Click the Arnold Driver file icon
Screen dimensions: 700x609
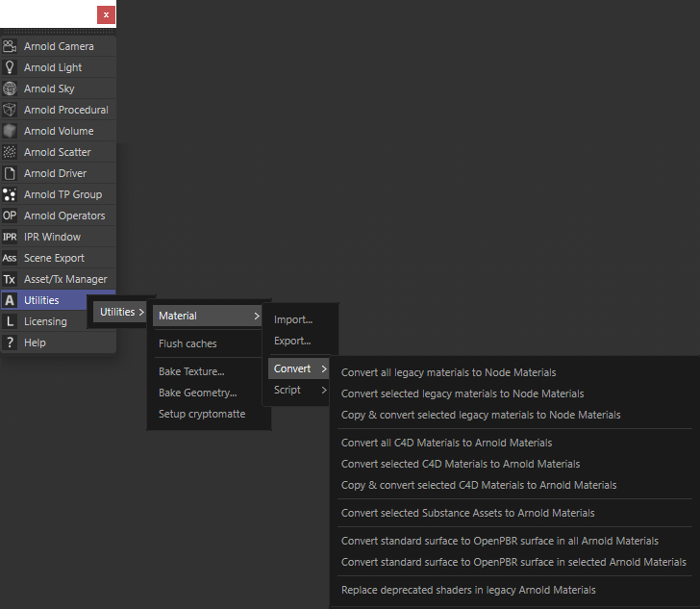10,173
